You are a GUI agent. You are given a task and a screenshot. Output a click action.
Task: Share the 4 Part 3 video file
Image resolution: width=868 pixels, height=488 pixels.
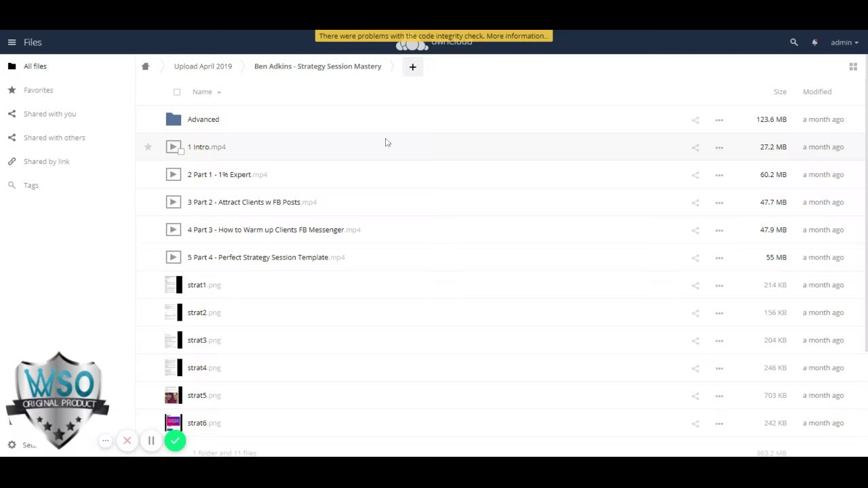pyautogui.click(x=695, y=230)
